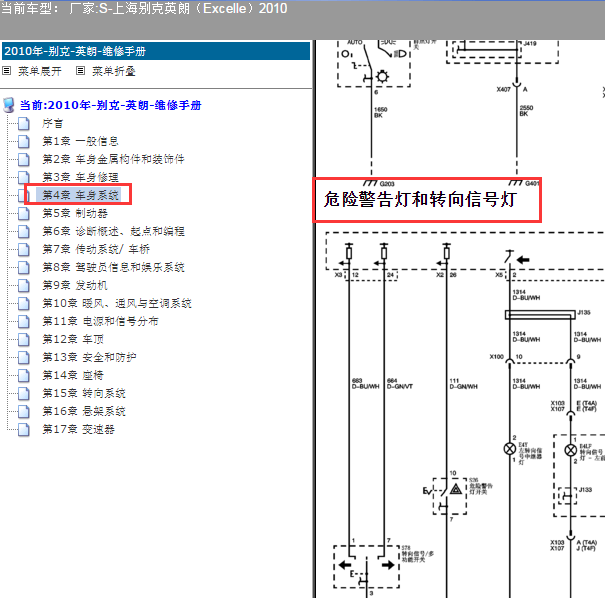Collapse all menus with 菜单折叠
Screen dimensions: 605x598
point(113,71)
